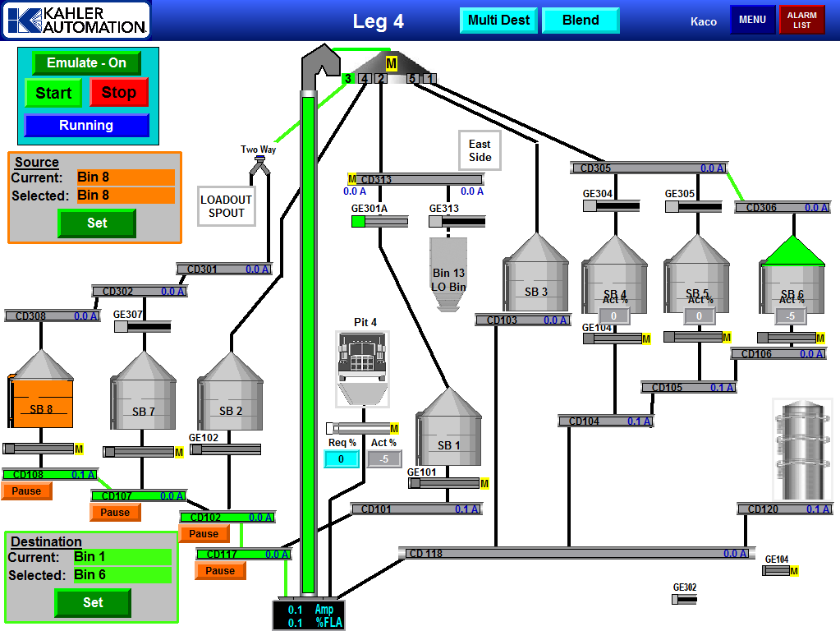Click the Bin 13 LO Bin hopper
Screen dimensions: 840x631
click(448, 274)
